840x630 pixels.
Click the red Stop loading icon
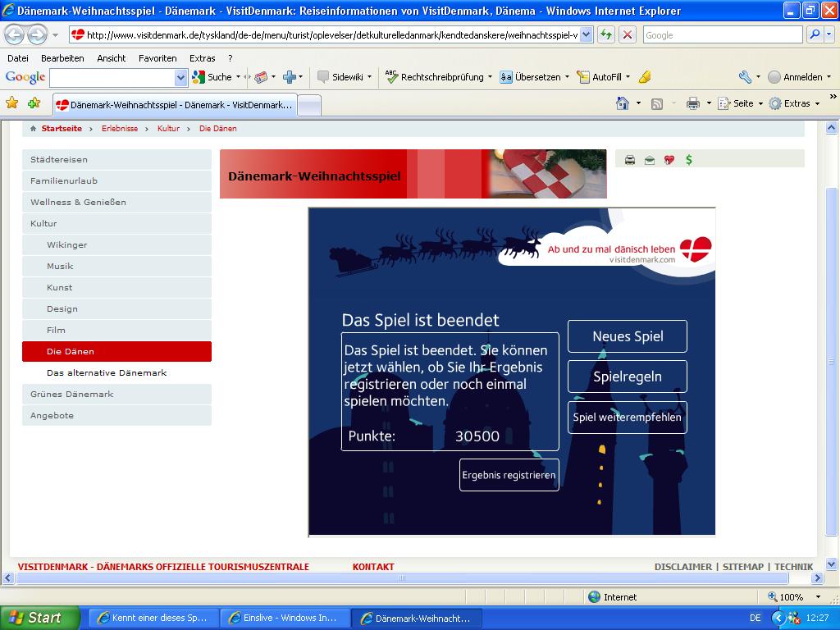[x=628, y=34]
